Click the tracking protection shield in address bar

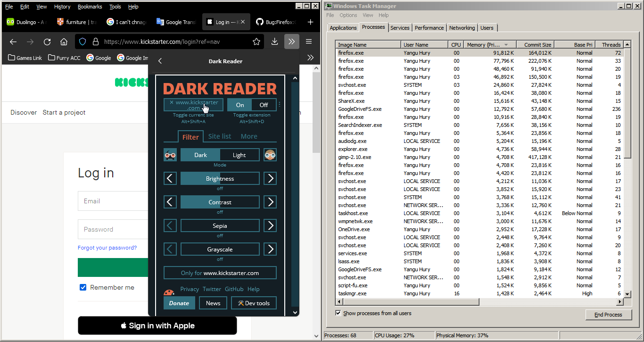[83, 42]
